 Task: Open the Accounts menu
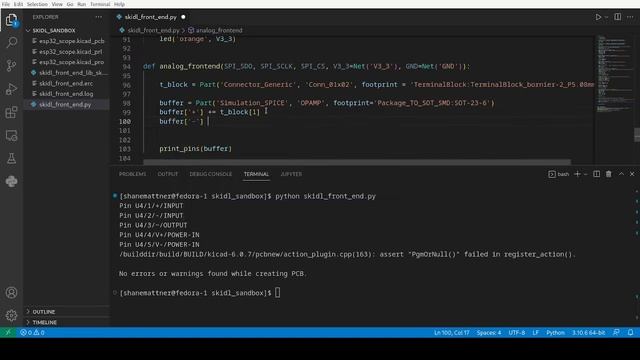click(11, 293)
